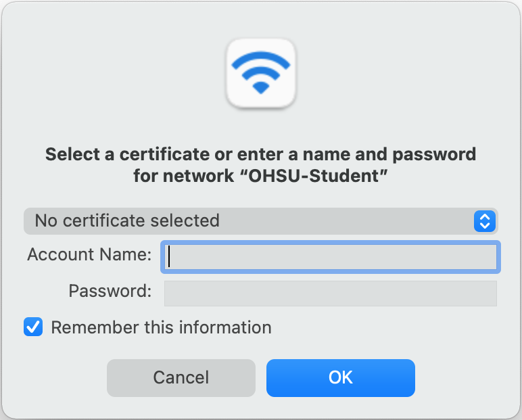Image resolution: width=522 pixels, height=420 pixels.
Task: Click the "No certificate selected" text
Action: tap(127, 220)
